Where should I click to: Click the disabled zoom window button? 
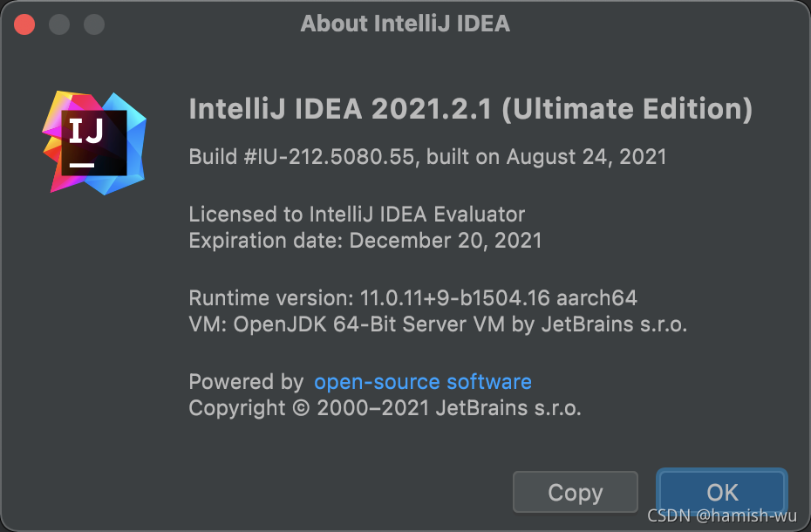[94, 24]
